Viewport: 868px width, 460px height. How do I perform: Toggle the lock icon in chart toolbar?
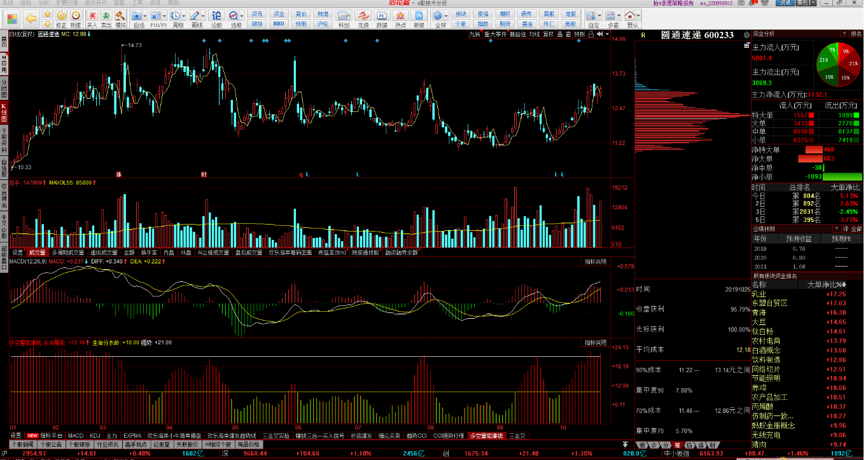(591, 34)
